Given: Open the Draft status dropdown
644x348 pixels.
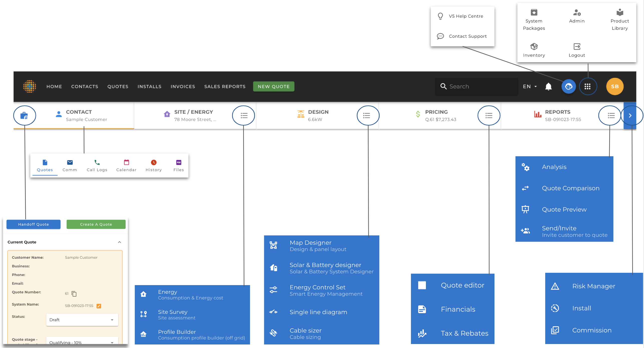Looking at the screenshot, I should [82, 320].
